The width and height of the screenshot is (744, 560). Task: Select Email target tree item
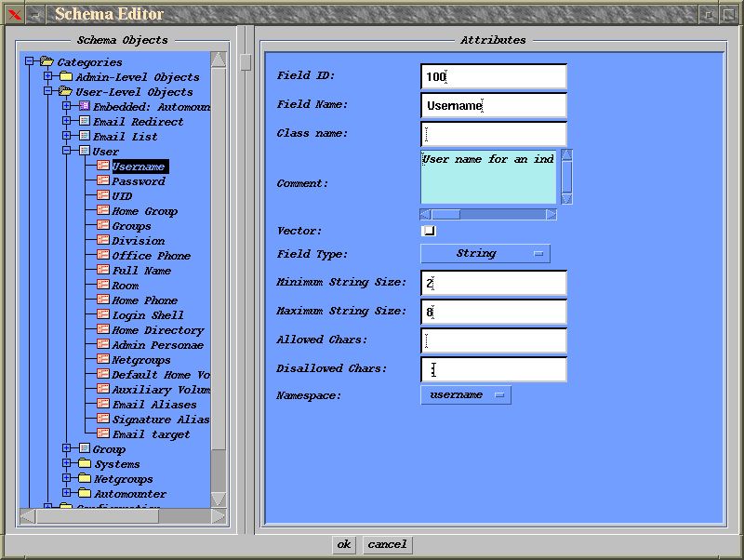pos(151,434)
